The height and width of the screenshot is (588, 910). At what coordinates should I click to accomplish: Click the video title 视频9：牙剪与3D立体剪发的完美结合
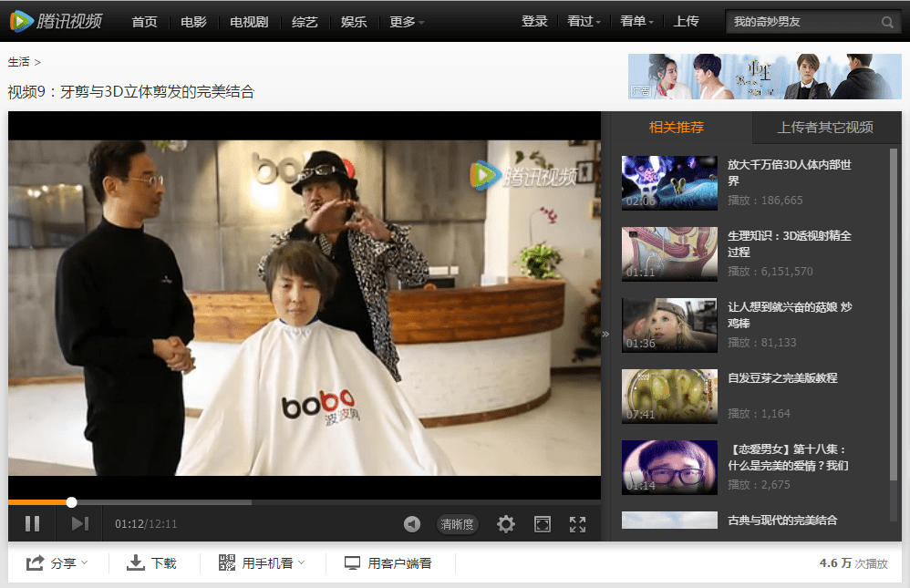(131, 92)
